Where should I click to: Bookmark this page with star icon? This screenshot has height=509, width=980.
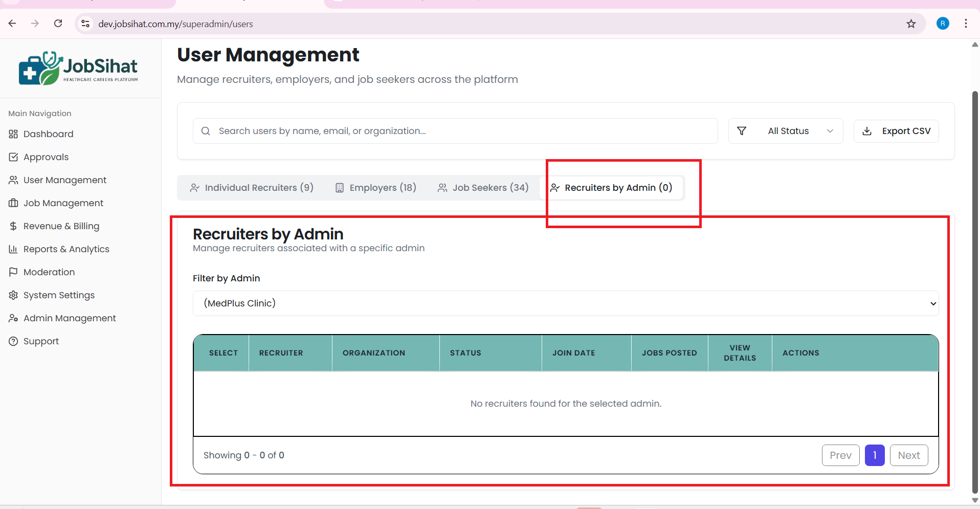point(911,24)
